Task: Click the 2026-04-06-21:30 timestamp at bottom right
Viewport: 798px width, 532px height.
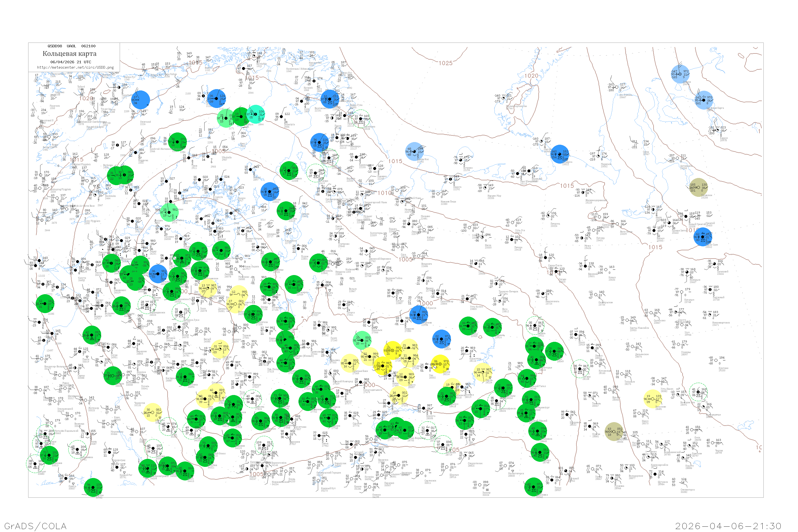Action: click(x=728, y=526)
